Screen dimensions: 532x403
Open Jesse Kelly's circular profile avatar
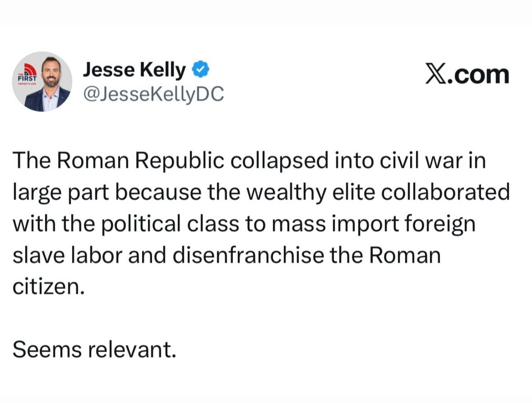pos(42,82)
